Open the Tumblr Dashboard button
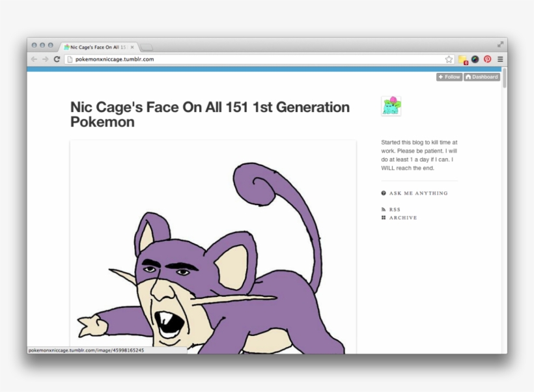 481,77
